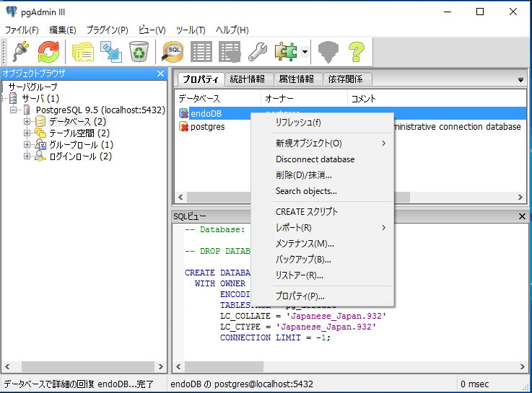Click the group roles icon in tree
532x393 pixels.
[x=40, y=144]
